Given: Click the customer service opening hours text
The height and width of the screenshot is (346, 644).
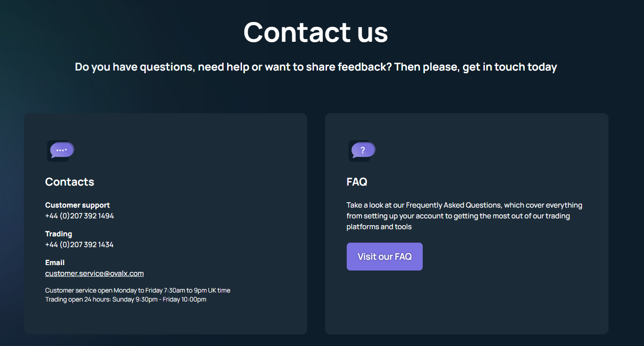Looking at the screenshot, I should click(138, 290).
